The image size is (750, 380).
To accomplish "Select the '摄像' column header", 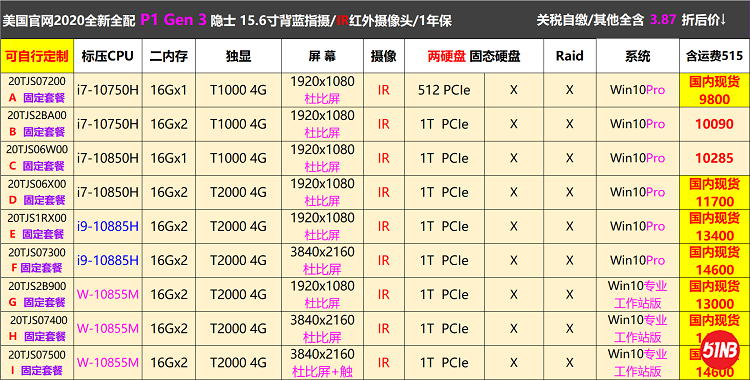I will [384, 56].
